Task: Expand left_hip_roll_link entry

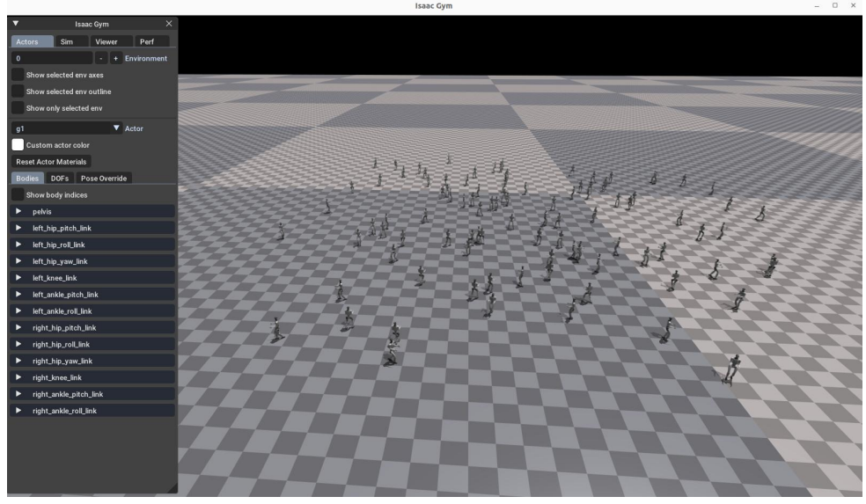Action: coord(18,244)
